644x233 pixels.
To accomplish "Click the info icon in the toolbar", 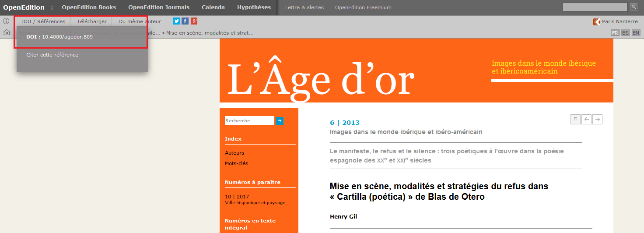I will tap(6, 21).
